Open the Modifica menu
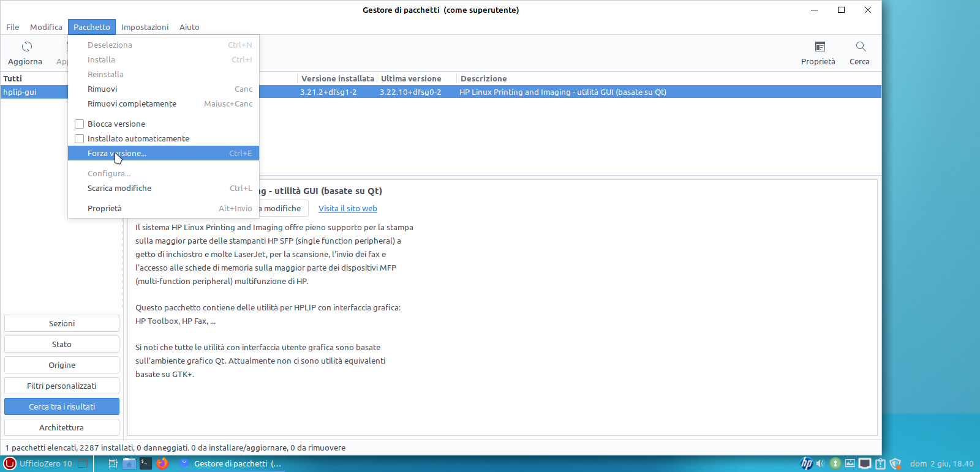Screen dimensions: 980x472 [46, 27]
